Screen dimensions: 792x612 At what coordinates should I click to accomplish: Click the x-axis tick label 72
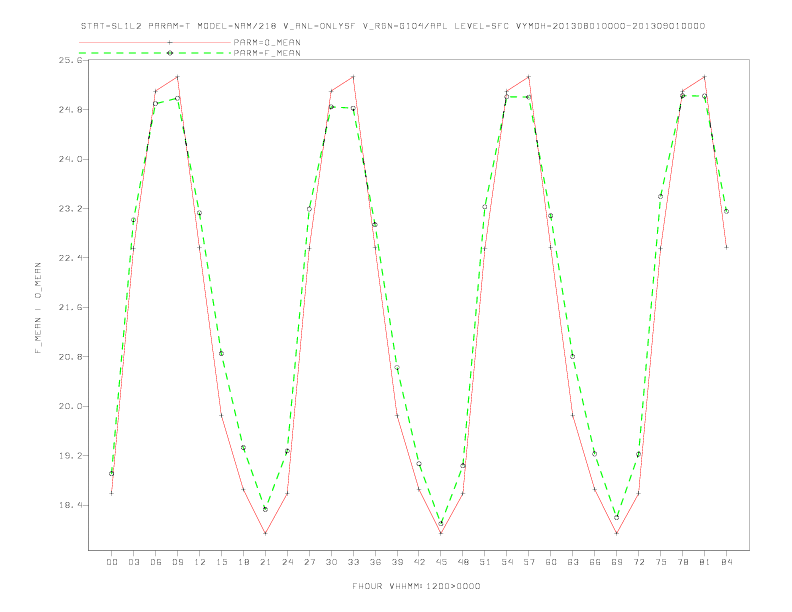(638, 562)
